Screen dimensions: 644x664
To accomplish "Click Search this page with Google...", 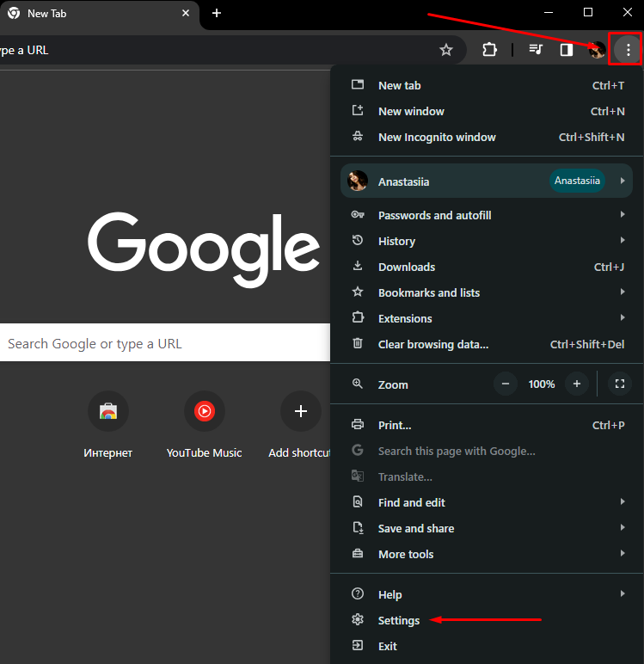I will pyautogui.click(x=487, y=451).
